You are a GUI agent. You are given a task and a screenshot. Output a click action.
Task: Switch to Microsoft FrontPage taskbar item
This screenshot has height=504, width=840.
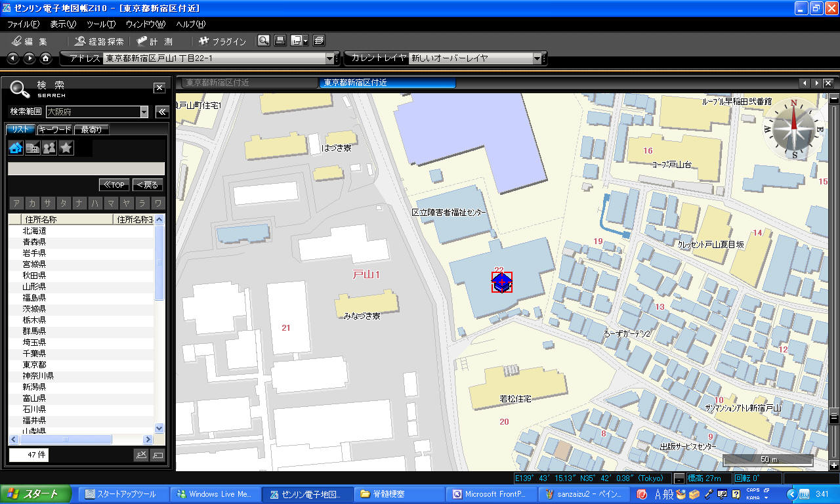point(491,494)
